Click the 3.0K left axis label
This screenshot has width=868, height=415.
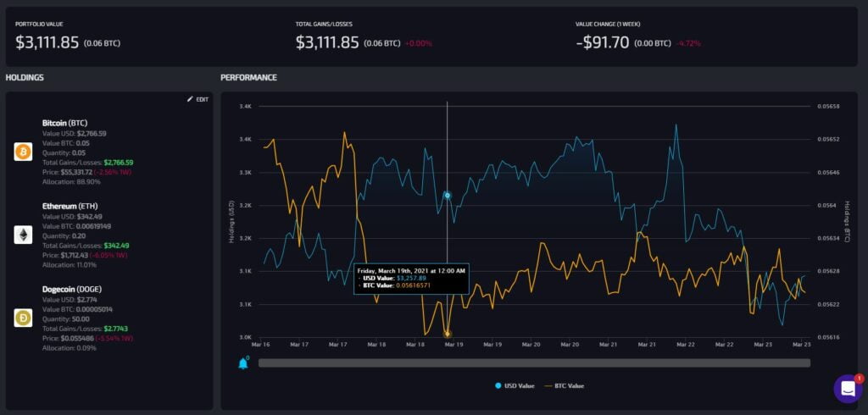(245, 337)
